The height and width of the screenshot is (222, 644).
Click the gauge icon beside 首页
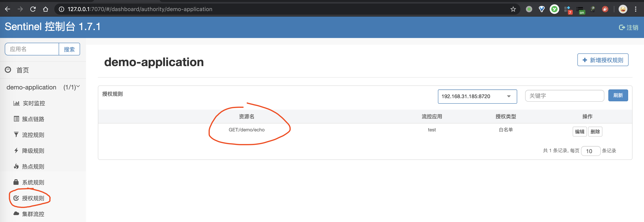(8, 70)
